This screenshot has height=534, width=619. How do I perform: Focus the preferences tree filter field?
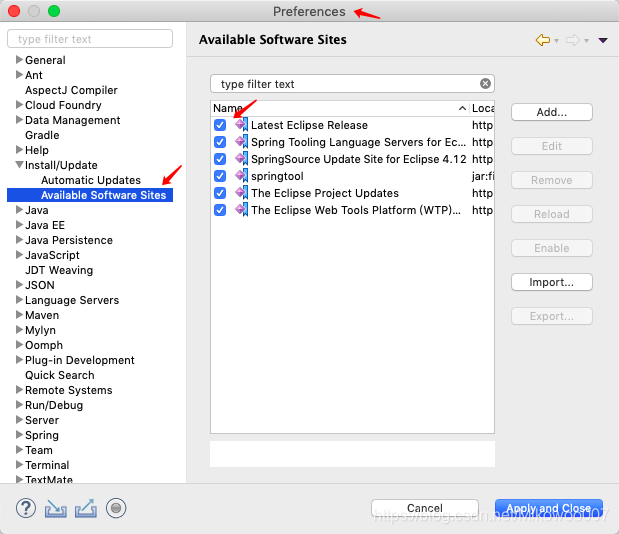tap(90, 39)
